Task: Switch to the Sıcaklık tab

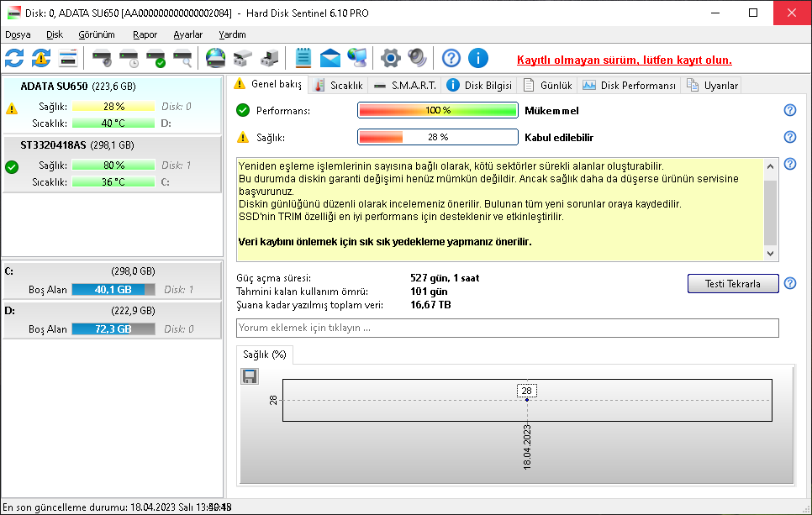Action: 339,86
